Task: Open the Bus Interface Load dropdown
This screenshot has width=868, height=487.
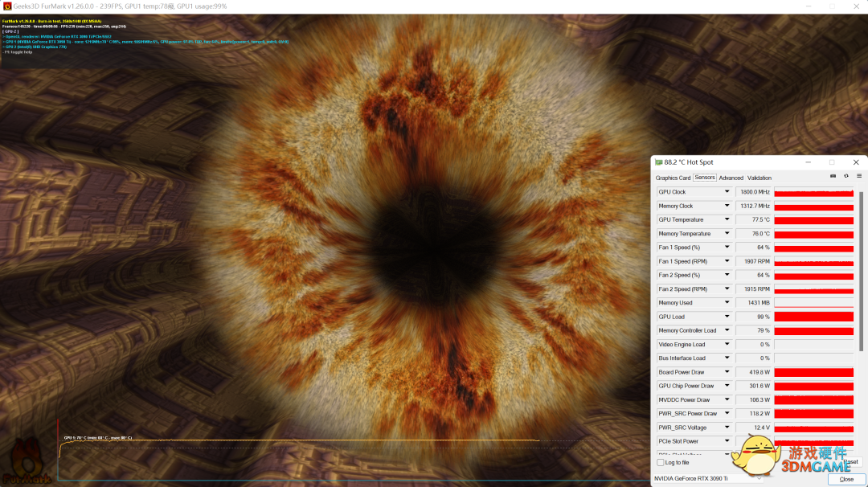Action: (x=727, y=358)
